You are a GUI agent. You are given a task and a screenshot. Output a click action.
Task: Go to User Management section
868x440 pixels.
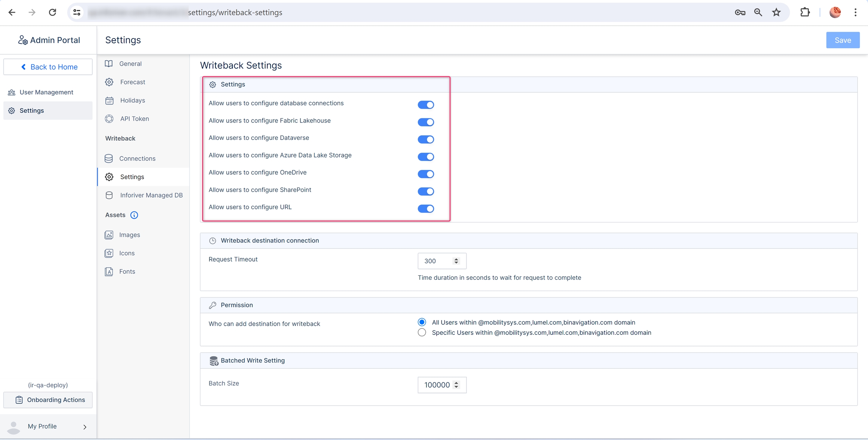[46, 92]
